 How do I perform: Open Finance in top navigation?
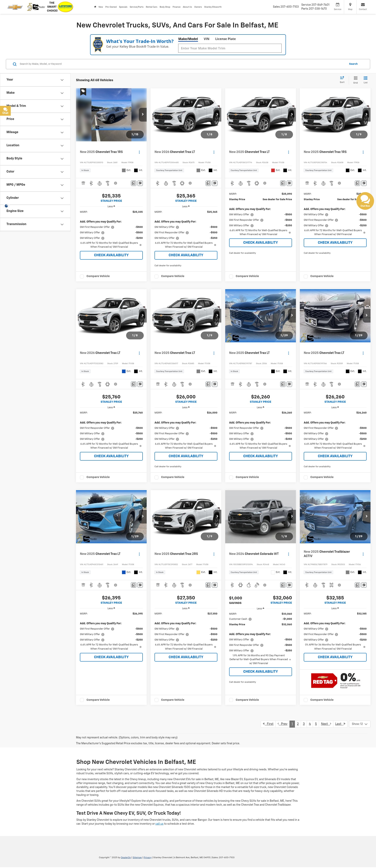(176, 7)
